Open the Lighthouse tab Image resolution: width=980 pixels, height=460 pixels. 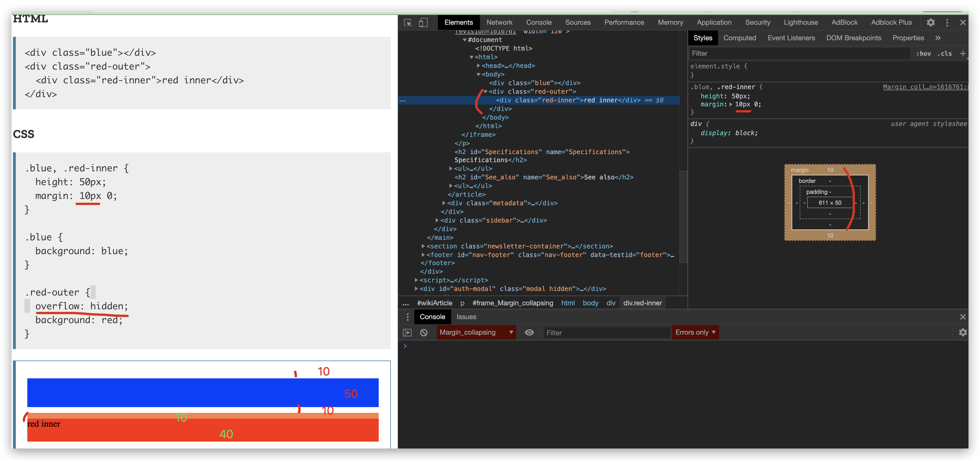(x=801, y=22)
